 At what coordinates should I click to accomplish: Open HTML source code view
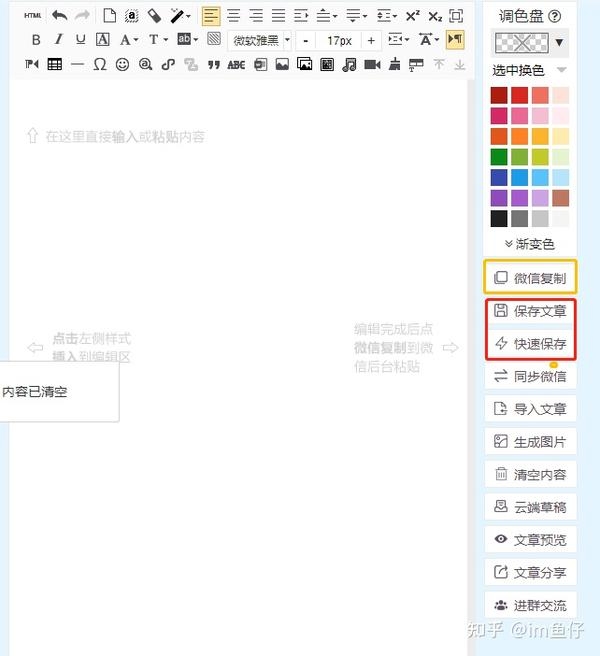[32, 16]
